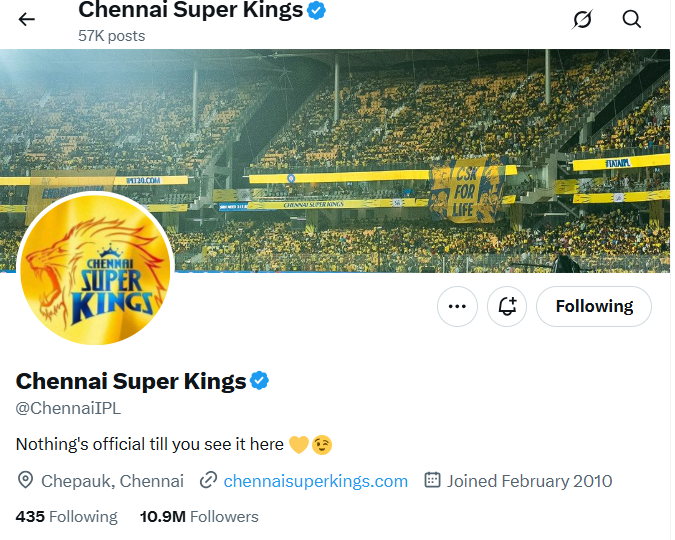Go back using the left arrow

pos(27,20)
